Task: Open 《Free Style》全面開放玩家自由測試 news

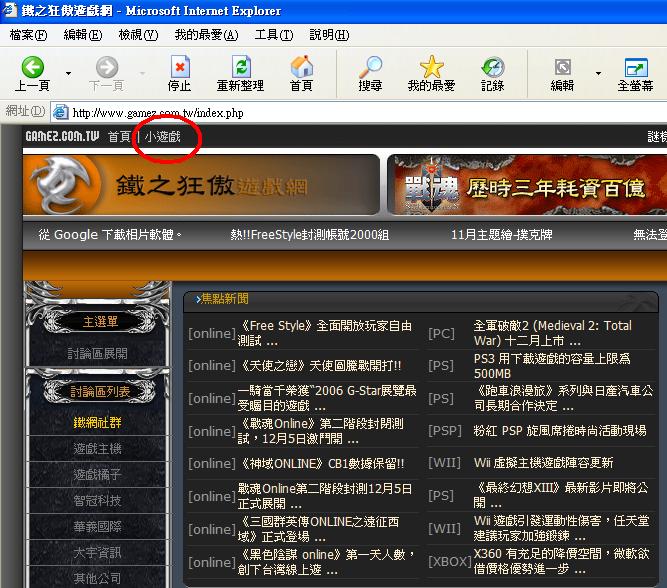Action: (x=325, y=333)
